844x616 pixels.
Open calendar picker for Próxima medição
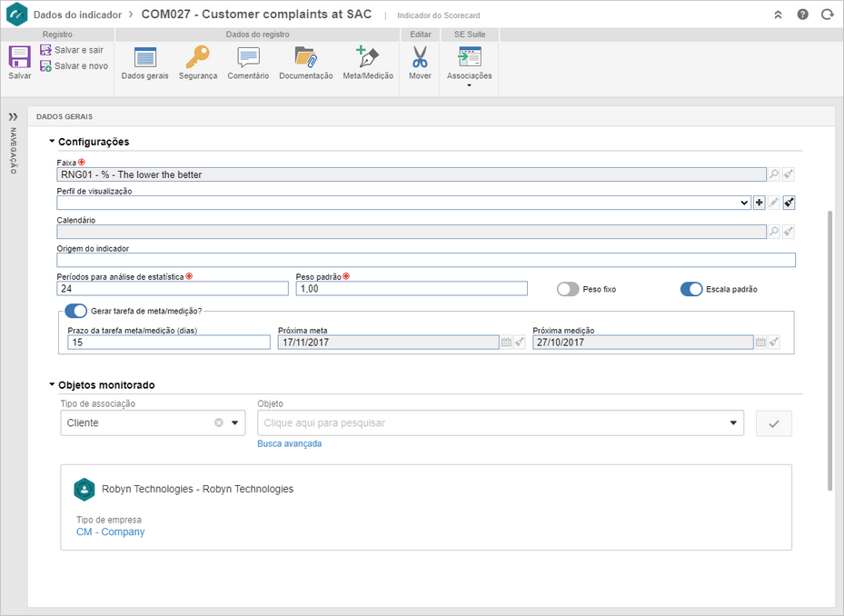point(760,342)
